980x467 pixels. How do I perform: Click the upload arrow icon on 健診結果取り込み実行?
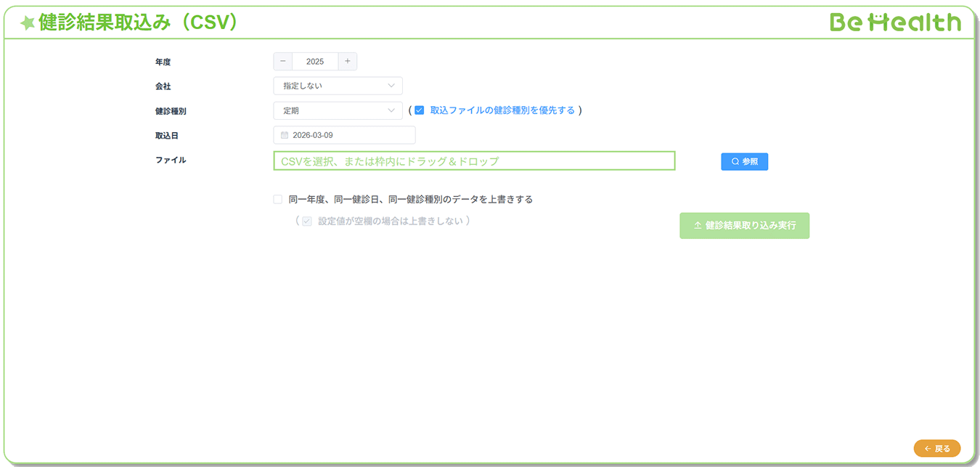(x=698, y=226)
